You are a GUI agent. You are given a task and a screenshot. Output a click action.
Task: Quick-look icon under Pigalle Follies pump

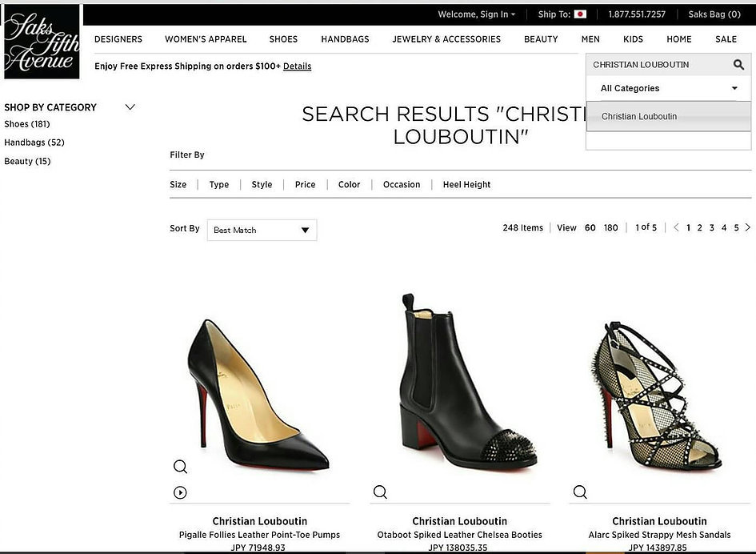pos(180,466)
